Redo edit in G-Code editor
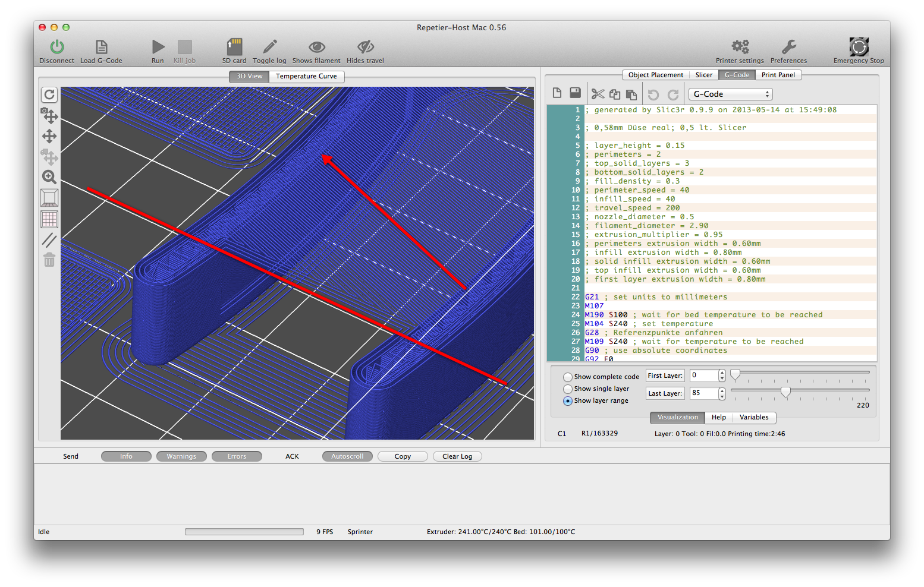 click(673, 94)
